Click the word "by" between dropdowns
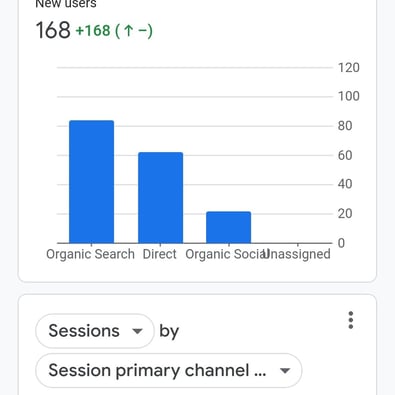This screenshot has height=395, width=395. click(x=169, y=331)
